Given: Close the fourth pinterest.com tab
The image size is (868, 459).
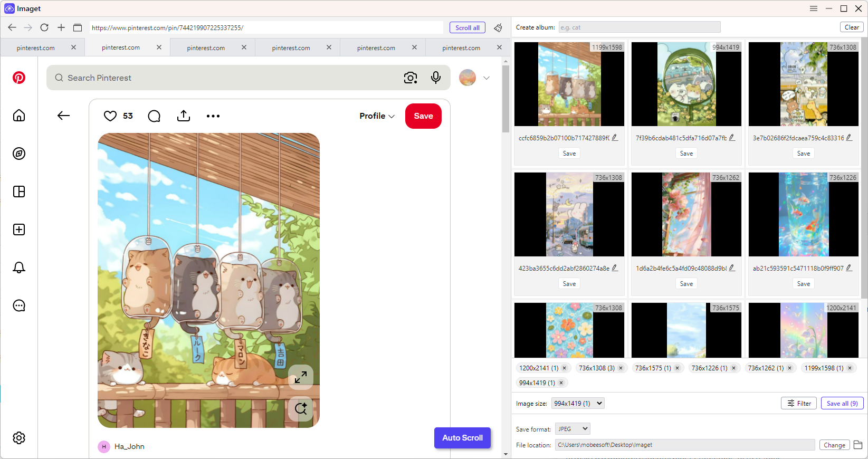Looking at the screenshot, I should 329,47.
